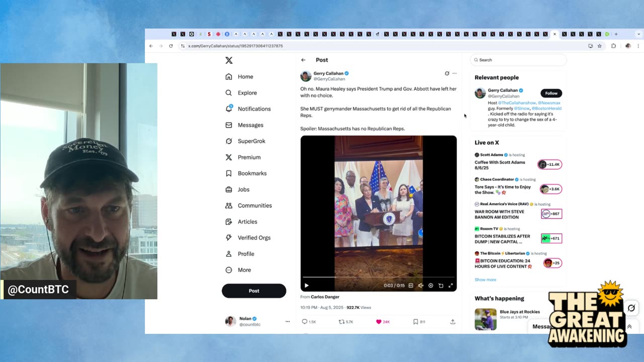644x362 pixels.
Task: Open the Chrome three-dot menu
Action: (x=638, y=46)
